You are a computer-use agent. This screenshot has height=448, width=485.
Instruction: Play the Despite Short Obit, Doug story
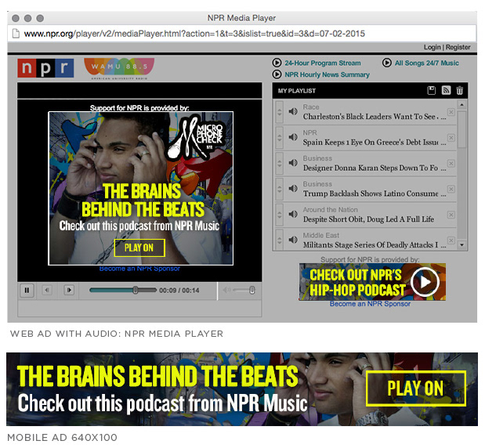(x=368, y=219)
